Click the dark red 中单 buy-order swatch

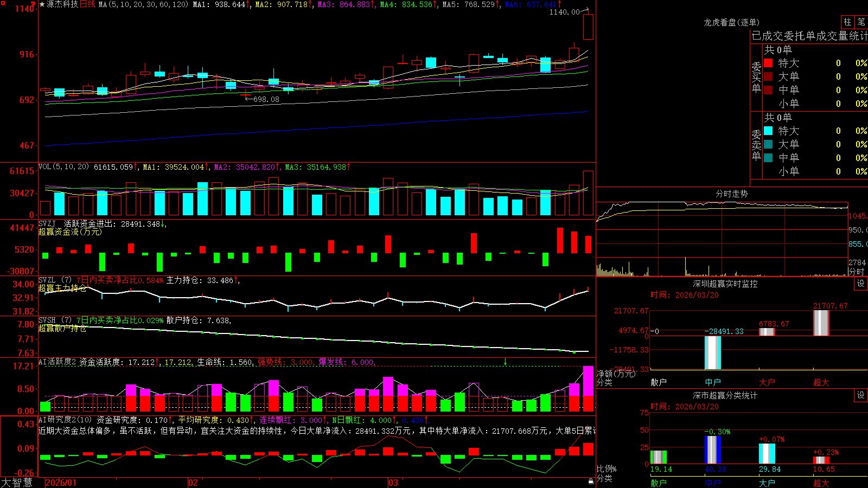click(768, 90)
